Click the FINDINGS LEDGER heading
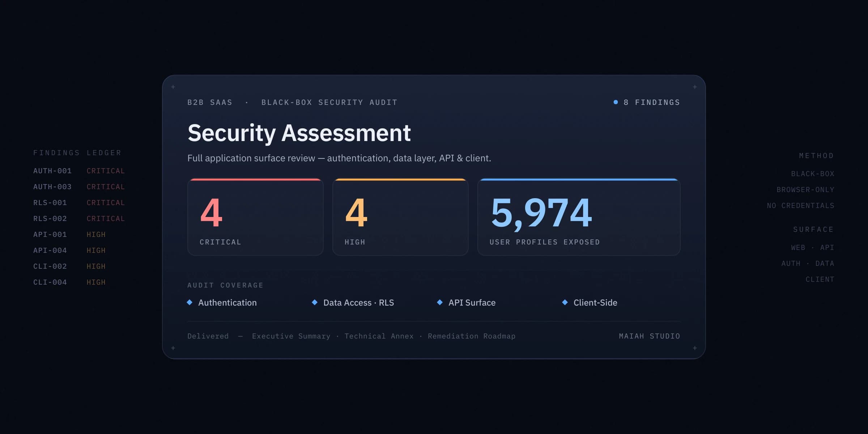This screenshot has width=868, height=434. tap(77, 153)
